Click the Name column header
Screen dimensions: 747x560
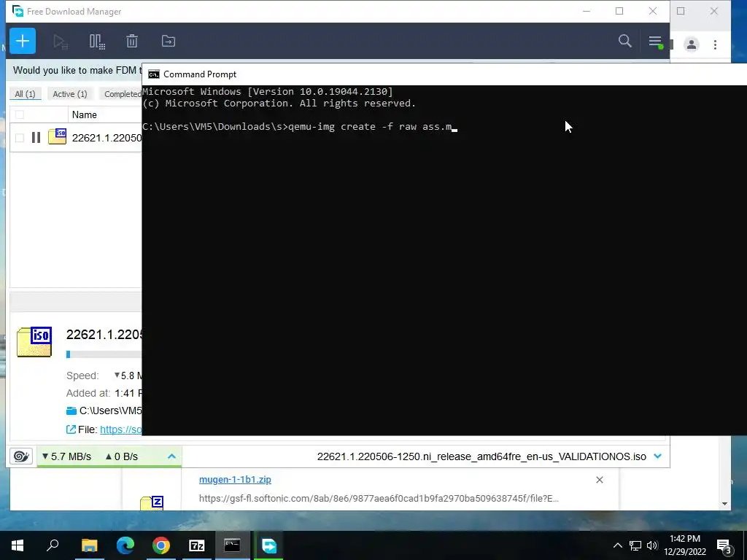(85, 114)
